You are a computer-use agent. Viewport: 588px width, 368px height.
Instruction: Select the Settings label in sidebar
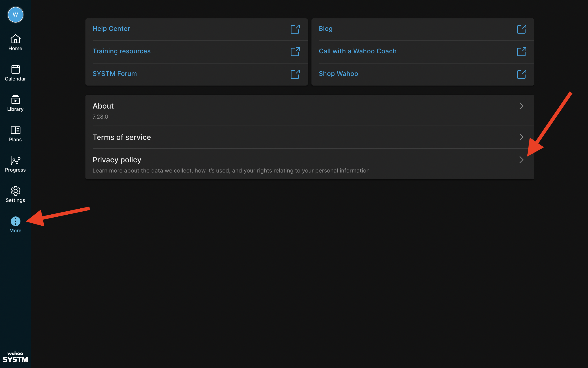[15, 200]
